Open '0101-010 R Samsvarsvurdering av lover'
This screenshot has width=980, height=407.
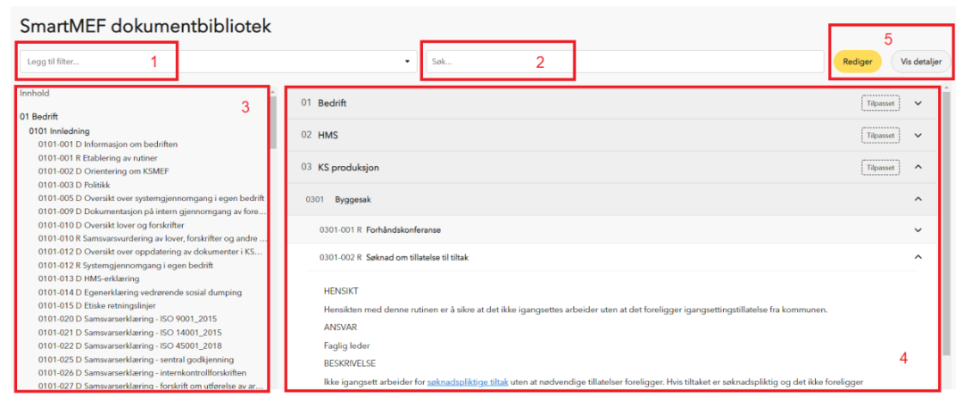click(x=153, y=238)
